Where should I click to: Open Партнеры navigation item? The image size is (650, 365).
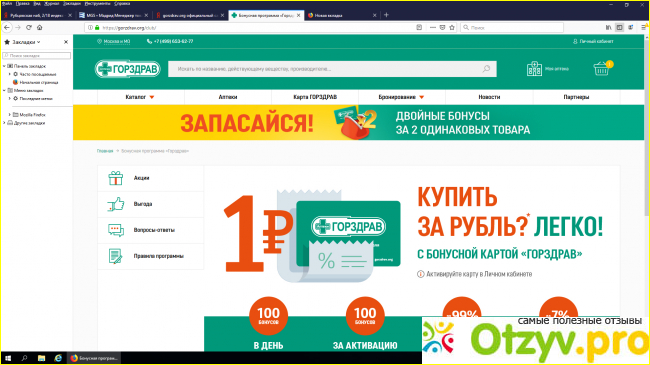tap(576, 97)
